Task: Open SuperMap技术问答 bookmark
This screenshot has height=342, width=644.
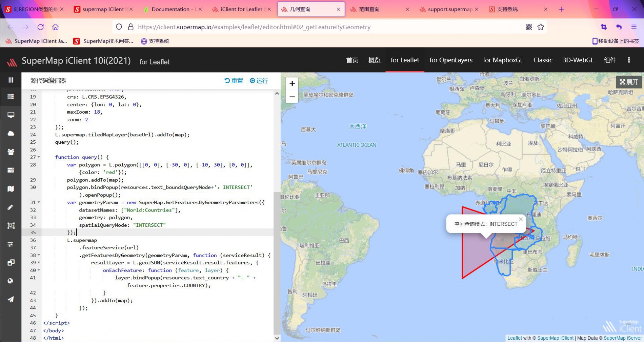Action: tap(103, 41)
